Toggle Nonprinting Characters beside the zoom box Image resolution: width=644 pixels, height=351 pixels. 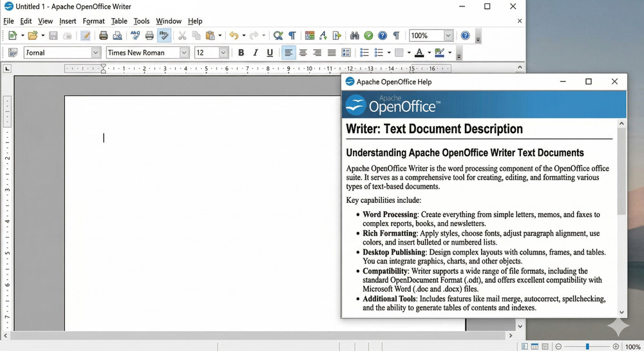coord(396,35)
